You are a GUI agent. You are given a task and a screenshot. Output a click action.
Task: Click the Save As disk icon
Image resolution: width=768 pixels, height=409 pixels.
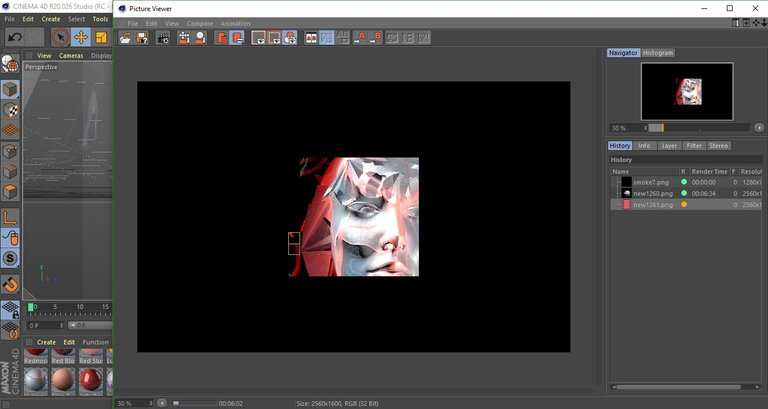[142, 38]
